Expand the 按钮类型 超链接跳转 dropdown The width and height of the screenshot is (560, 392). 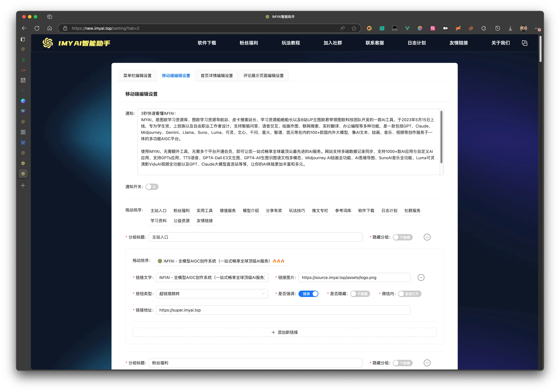coord(212,293)
